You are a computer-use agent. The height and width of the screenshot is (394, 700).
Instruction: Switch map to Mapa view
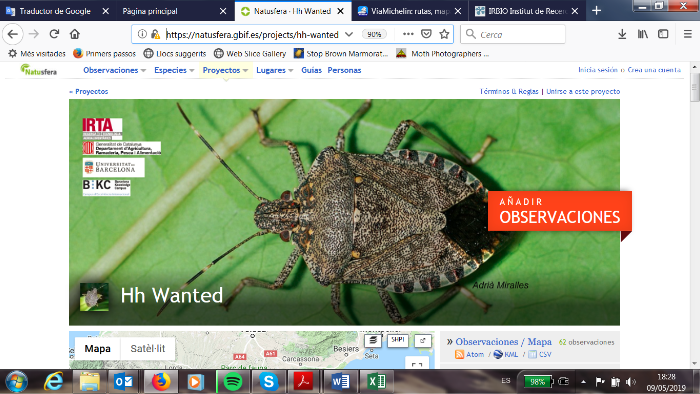pos(97,348)
